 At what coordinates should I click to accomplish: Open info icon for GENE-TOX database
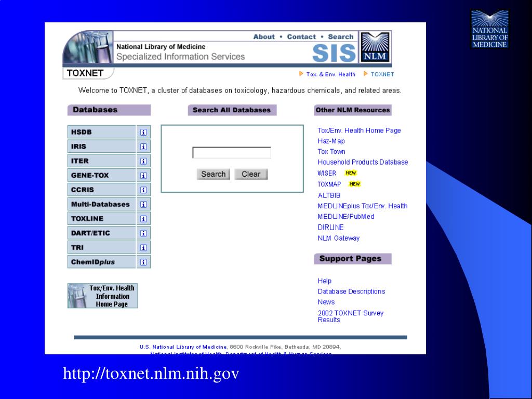(x=143, y=176)
